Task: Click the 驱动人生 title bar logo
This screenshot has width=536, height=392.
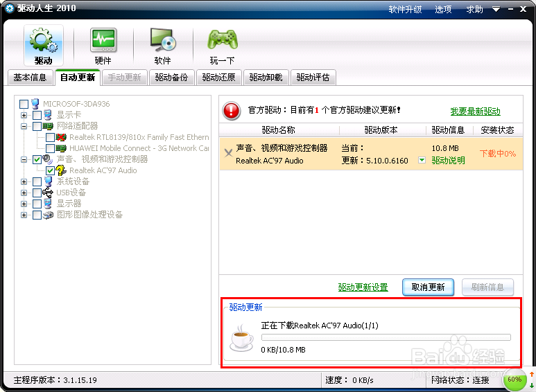Action: click(10, 8)
